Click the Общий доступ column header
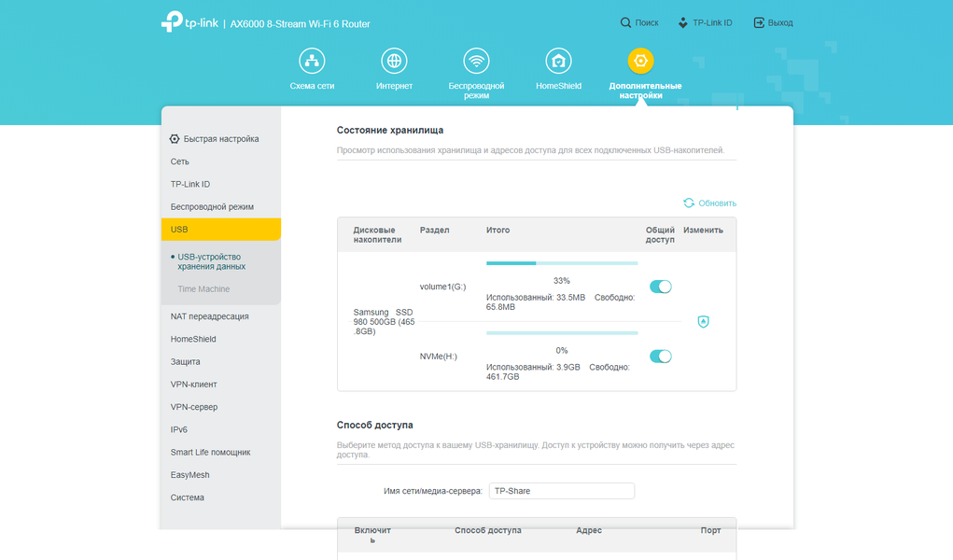Viewport: 953px width, 560px height. tap(660, 234)
